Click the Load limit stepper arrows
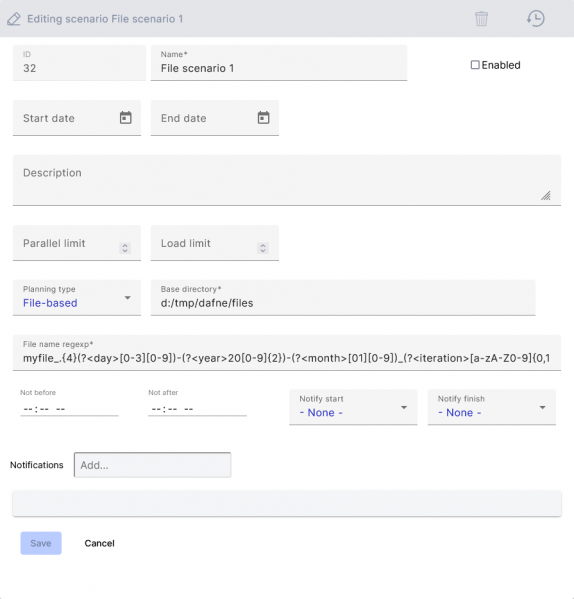 (x=263, y=248)
